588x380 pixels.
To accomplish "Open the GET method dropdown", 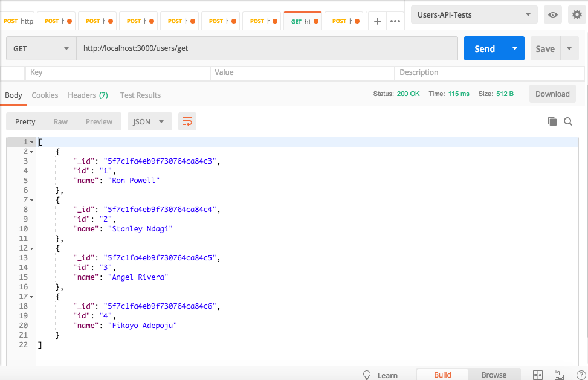I will (40, 48).
